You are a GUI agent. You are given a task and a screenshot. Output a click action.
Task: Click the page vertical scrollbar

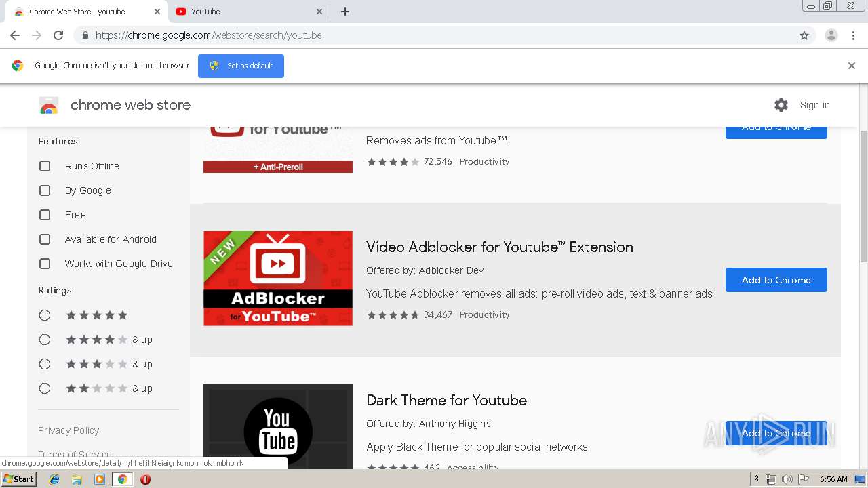863,197
